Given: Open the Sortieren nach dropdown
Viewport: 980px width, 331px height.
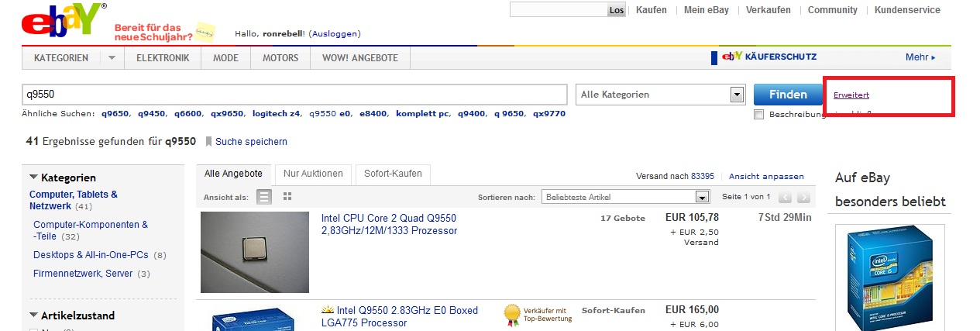Looking at the screenshot, I should (x=626, y=197).
